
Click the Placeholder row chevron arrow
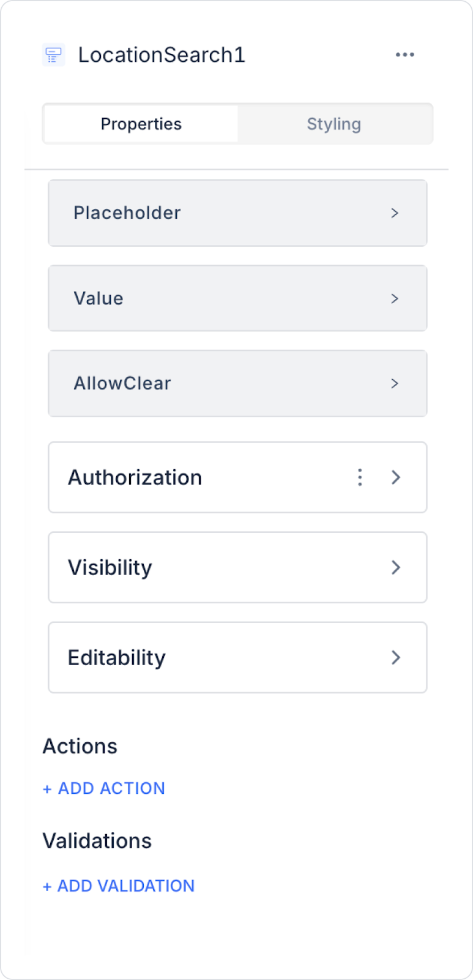395,213
